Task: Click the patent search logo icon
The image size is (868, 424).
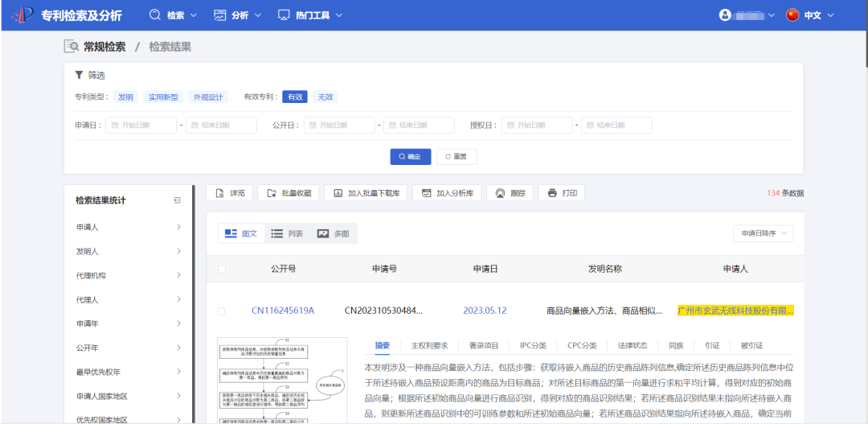Action: 23,15
